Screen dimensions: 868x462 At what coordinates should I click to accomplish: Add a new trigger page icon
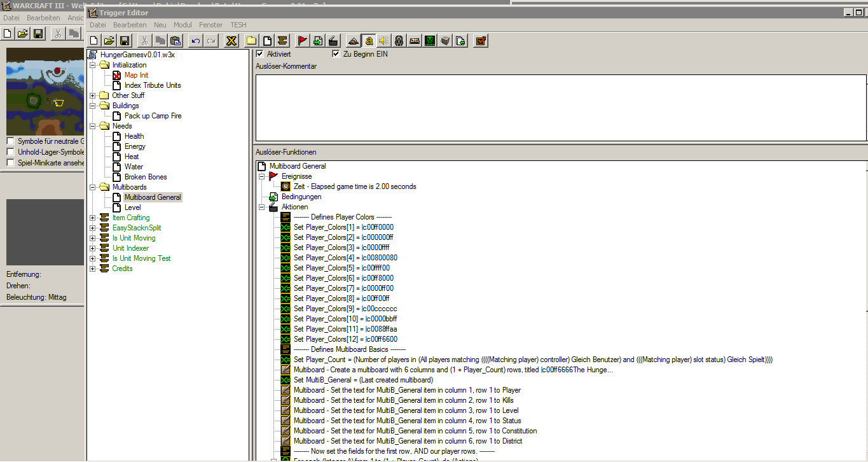pos(267,41)
